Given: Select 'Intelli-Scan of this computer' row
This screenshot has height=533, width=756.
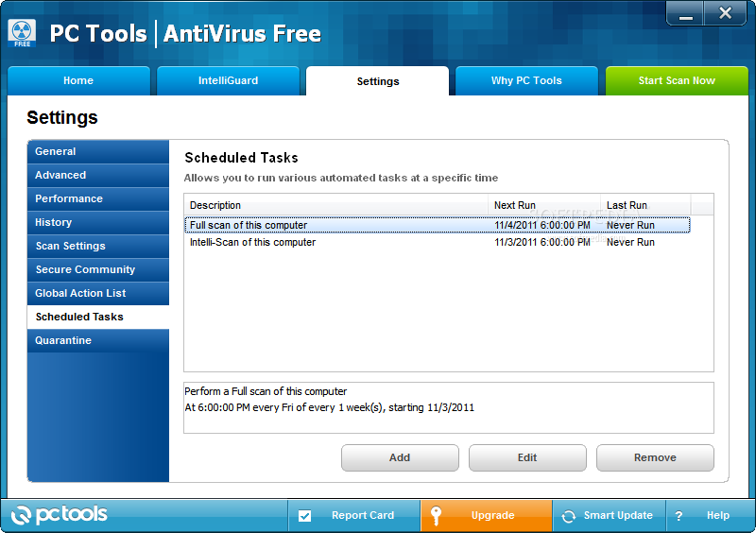Looking at the screenshot, I should [438, 242].
